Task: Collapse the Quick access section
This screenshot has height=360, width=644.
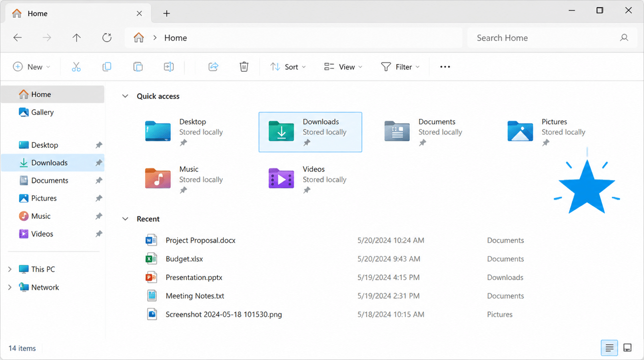Action: pos(125,96)
